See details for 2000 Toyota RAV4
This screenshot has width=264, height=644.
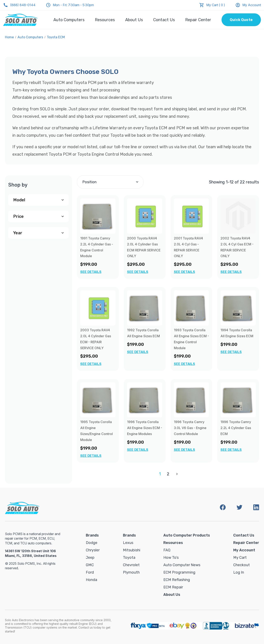[x=138, y=272]
